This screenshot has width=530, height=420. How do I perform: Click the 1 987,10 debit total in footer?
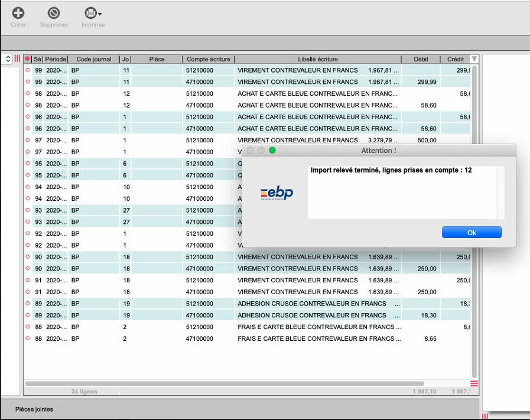(x=424, y=391)
